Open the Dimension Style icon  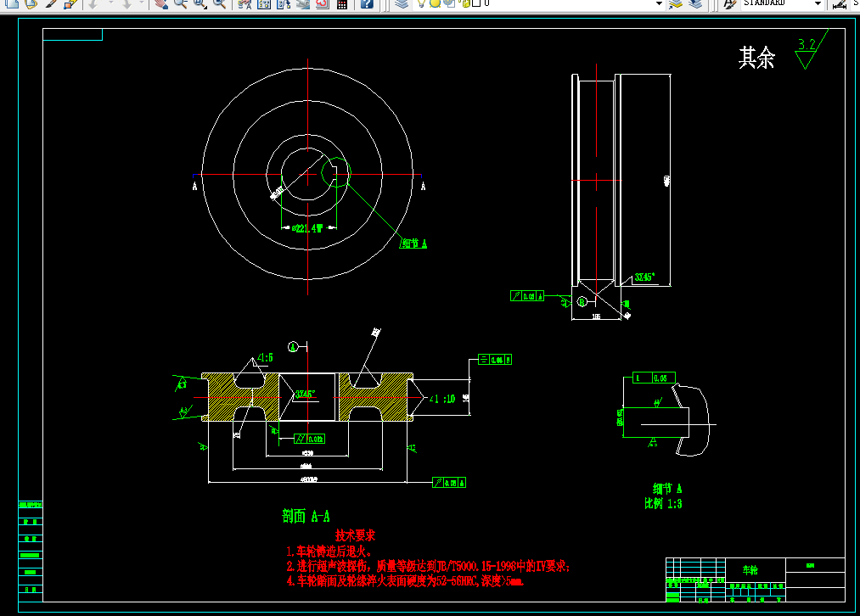[x=839, y=3]
